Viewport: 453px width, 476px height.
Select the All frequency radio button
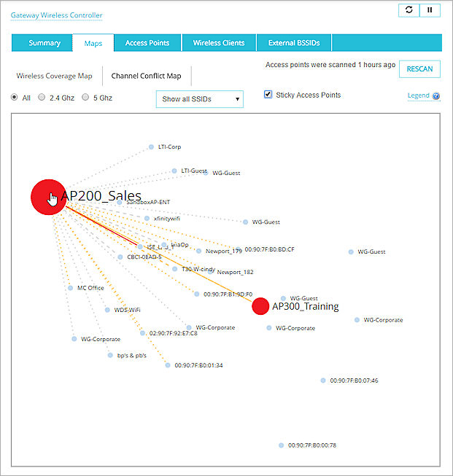[15, 97]
